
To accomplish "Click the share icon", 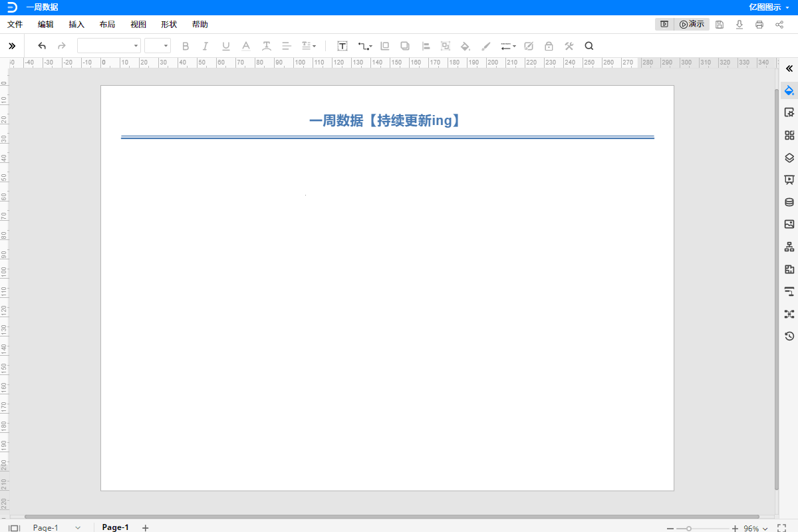I will [779, 25].
